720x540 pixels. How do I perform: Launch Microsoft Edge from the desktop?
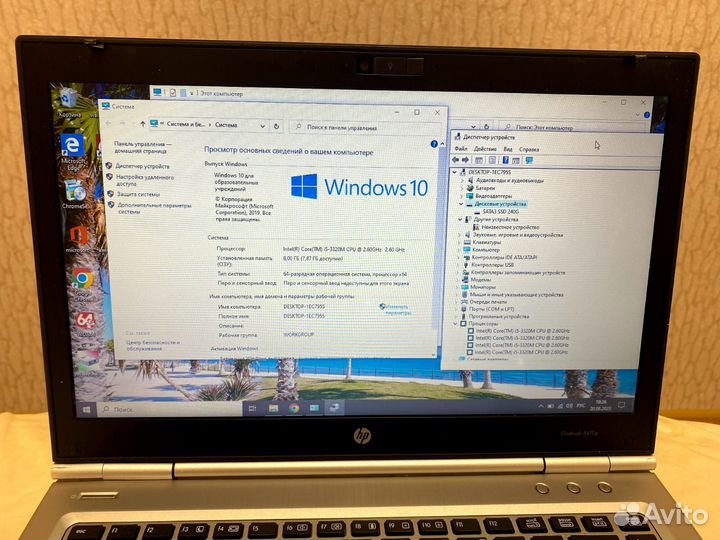pyautogui.click(x=73, y=153)
